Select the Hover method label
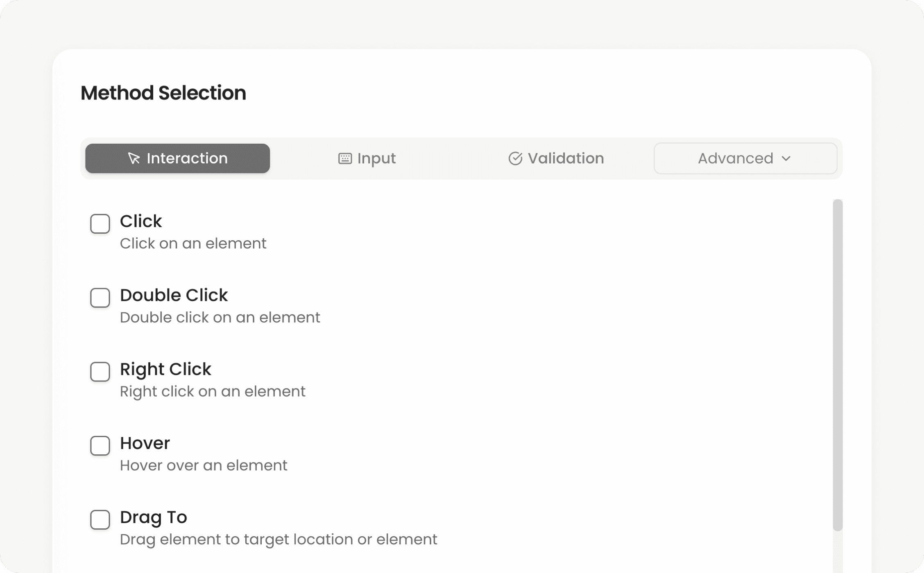The image size is (924, 573). 145,443
